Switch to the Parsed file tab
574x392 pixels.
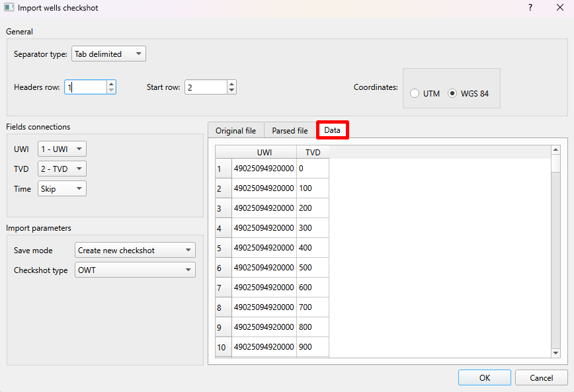click(290, 130)
